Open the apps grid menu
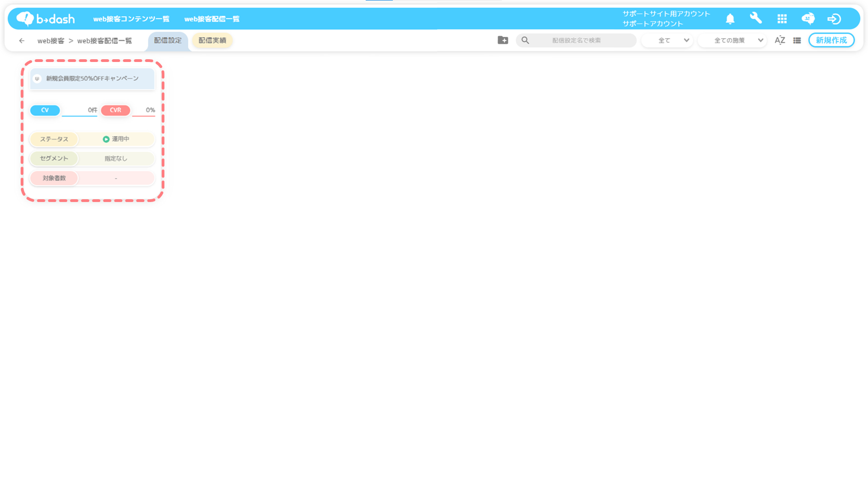 point(782,19)
